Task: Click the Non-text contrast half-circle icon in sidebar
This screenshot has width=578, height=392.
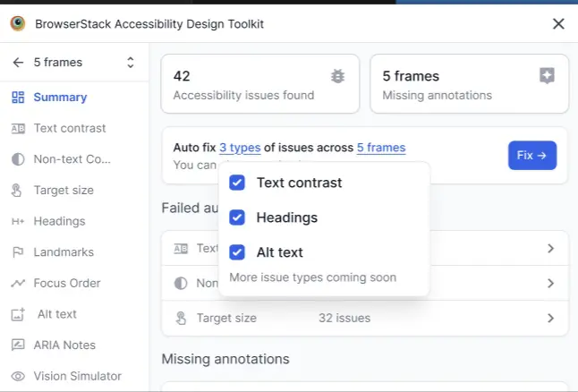Action: [x=18, y=159]
